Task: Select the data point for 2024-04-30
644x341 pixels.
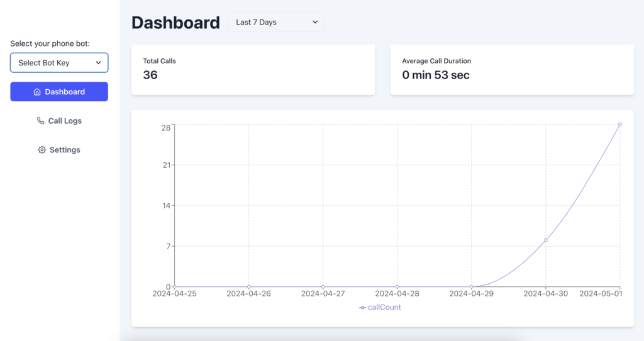Action: click(x=545, y=241)
